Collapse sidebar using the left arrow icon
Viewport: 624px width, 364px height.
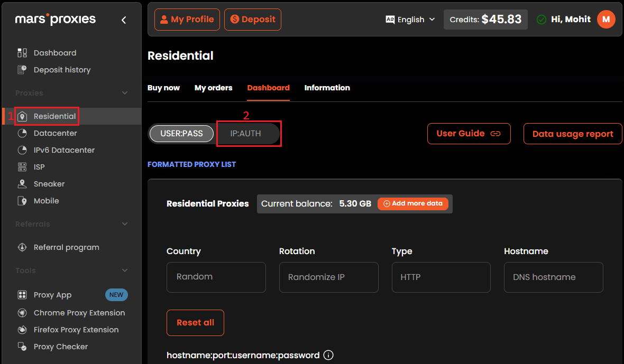tap(124, 20)
